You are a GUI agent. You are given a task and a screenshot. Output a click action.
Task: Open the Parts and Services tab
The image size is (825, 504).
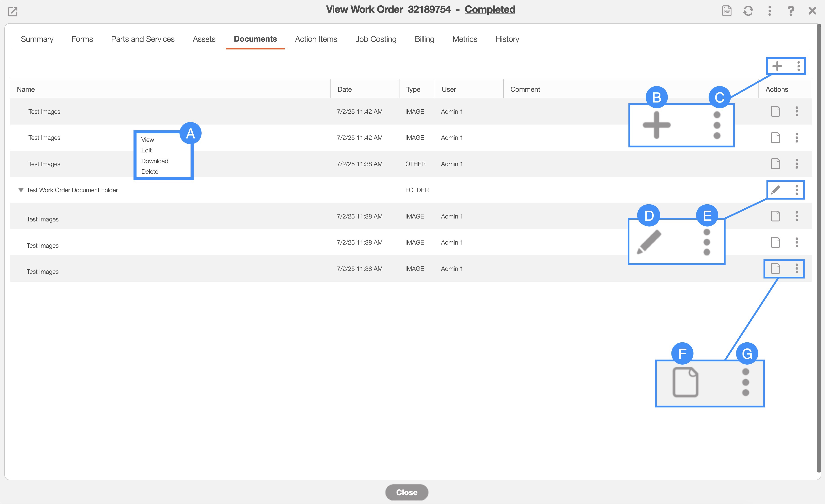click(143, 39)
